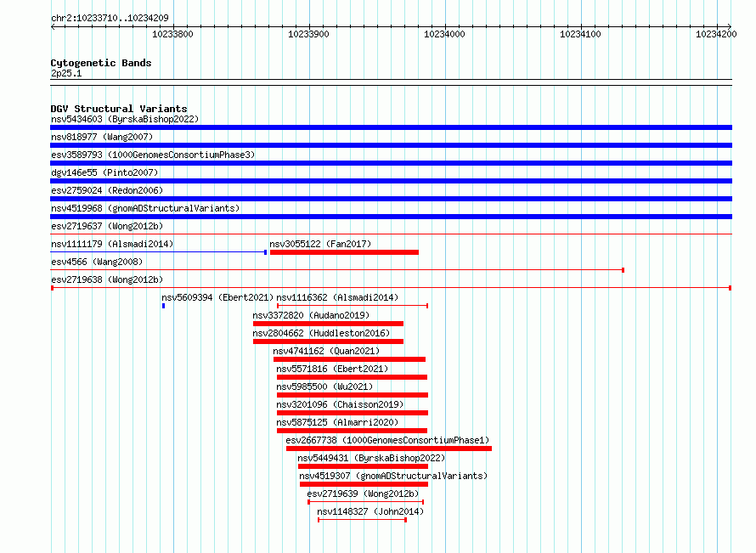This screenshot has height=553, width=756.
Task: Click the small blue marker under nsv5609394
Action: click(163, 306)
